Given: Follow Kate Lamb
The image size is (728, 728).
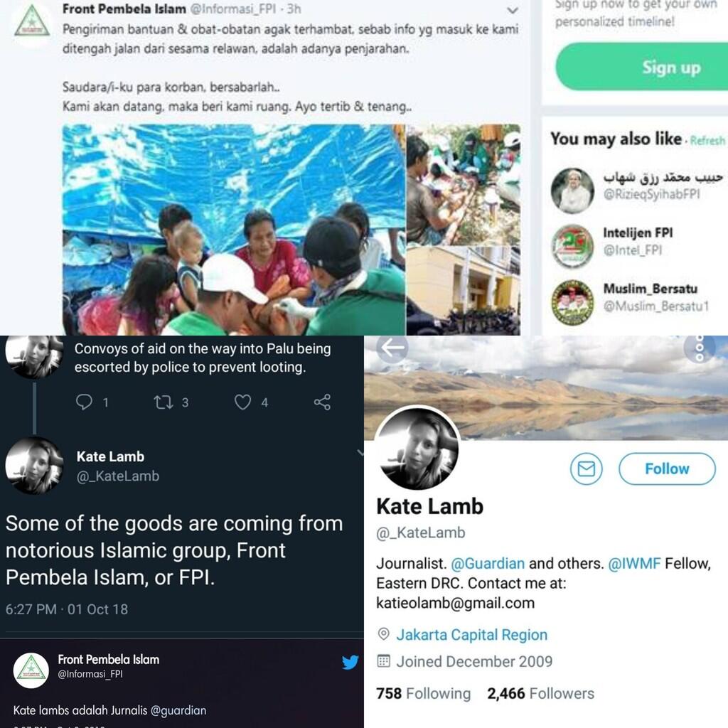Looking at the screenshot, I should [x=666, y=469].
